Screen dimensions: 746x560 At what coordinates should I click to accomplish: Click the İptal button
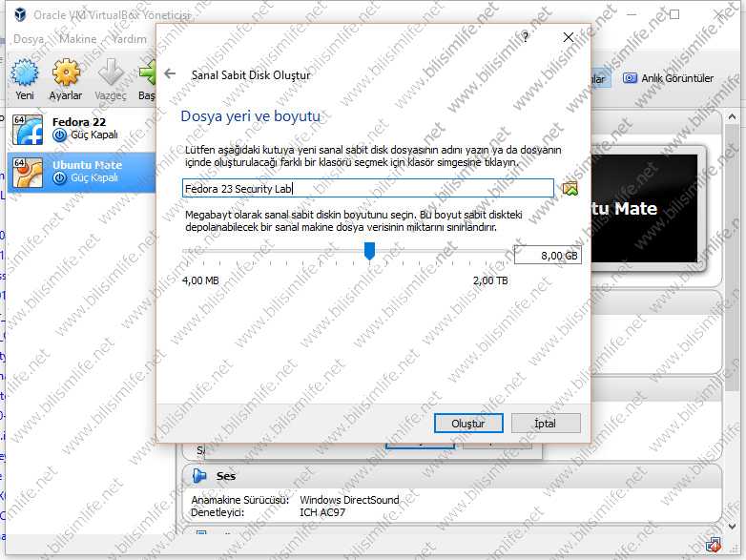tap(546, 423)
